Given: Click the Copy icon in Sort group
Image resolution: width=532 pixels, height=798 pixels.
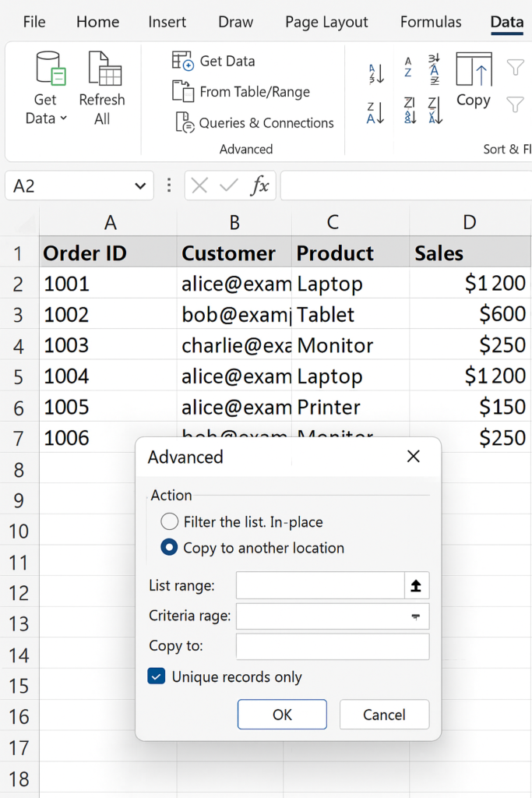Looking at the screenshot, I should pyautogui.click(x=474, y=72).
